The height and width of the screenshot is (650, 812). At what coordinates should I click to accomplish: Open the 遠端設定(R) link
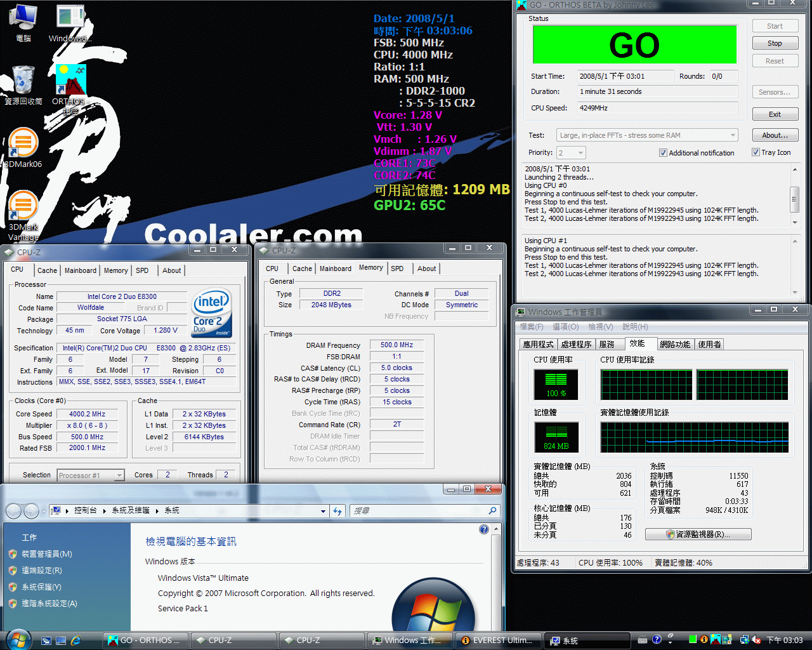42,571
